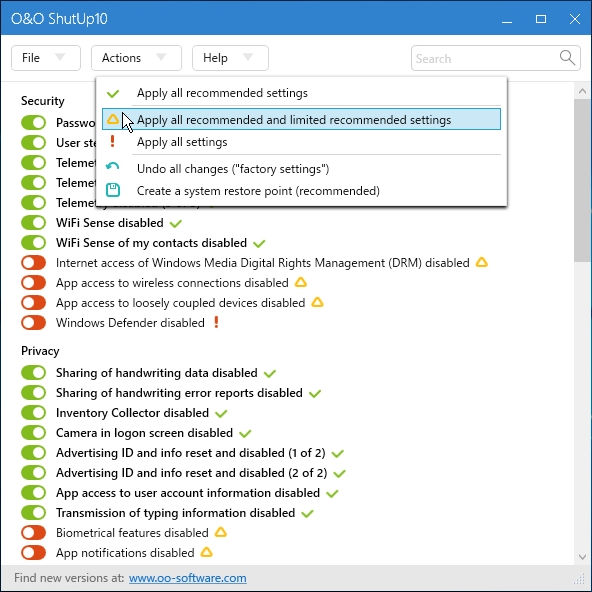This screenshot has width=592, height=592.
Task: Enable App access to loosely coupled devices switch
Action: tap(34, 303)
